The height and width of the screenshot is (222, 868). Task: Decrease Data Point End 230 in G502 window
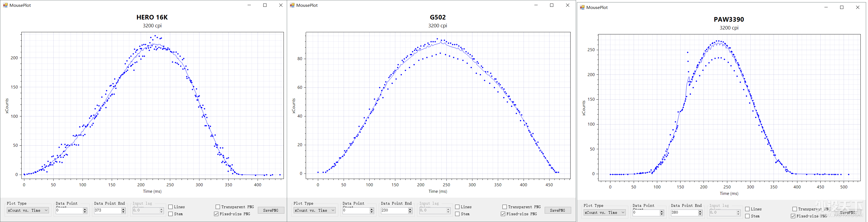coord(410,212)
